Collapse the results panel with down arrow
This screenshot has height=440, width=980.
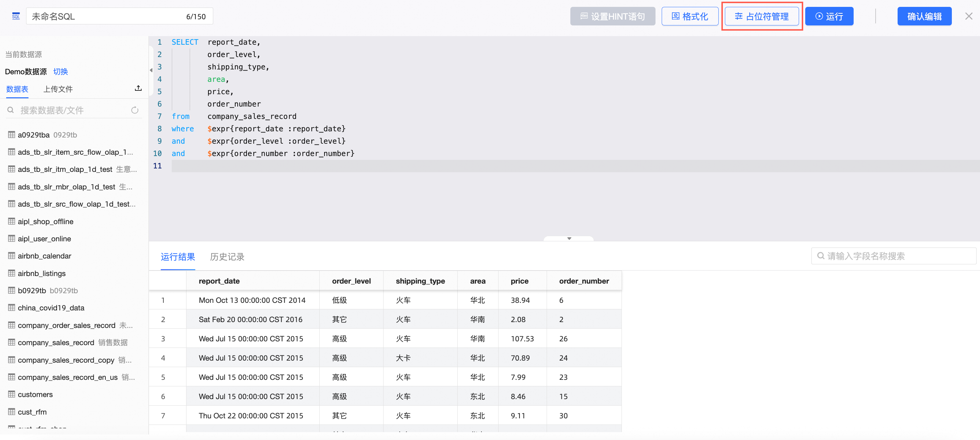[x=569, y=239]
